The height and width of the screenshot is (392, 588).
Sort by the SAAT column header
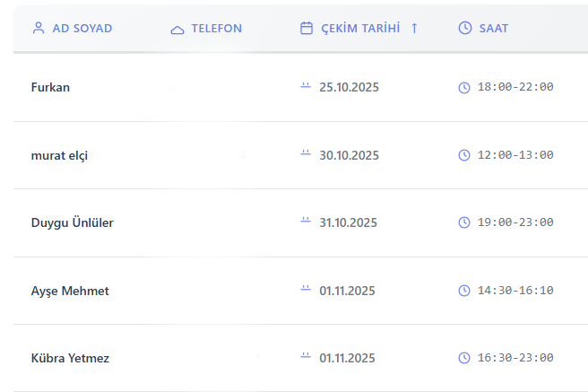coord(493,28)
